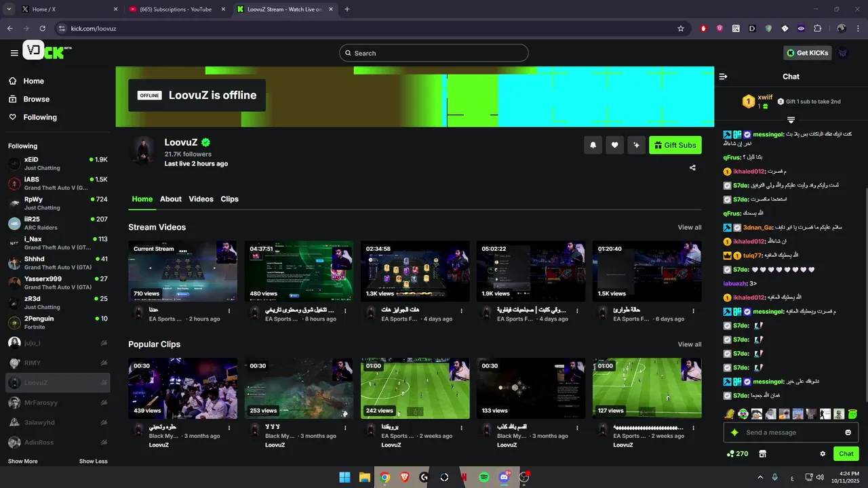Expand the gift leaderboard under xwiif
The height and width of the screenshot is (488, 868).
coord(791,120)
